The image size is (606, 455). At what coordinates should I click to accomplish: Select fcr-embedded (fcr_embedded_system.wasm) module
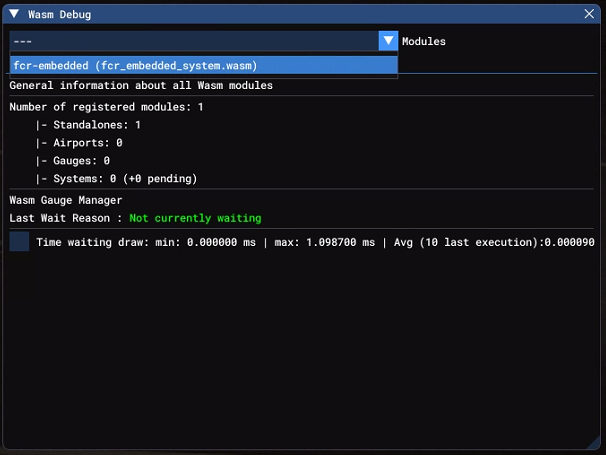tap(135, 65)
